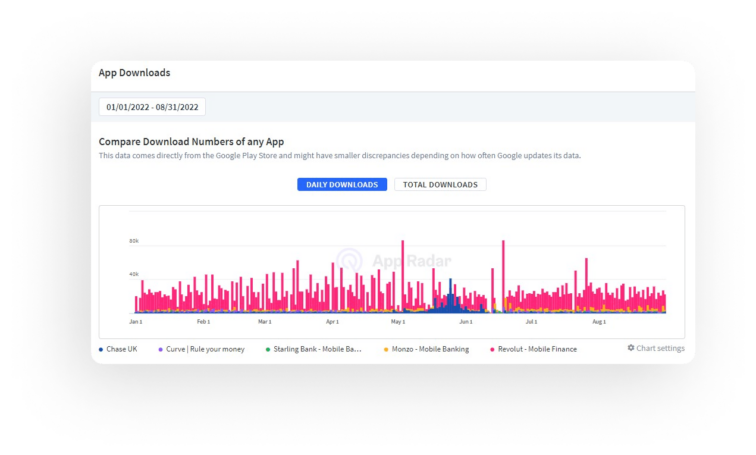Click the pink Revolut legend dot
This screenshot has height=455, width=756.
point(492,349)
